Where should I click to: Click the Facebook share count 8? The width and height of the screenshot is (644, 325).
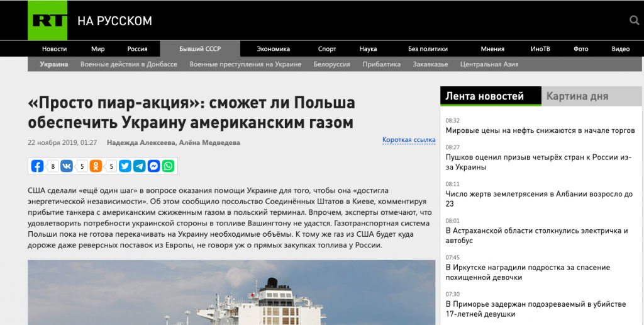53,167
